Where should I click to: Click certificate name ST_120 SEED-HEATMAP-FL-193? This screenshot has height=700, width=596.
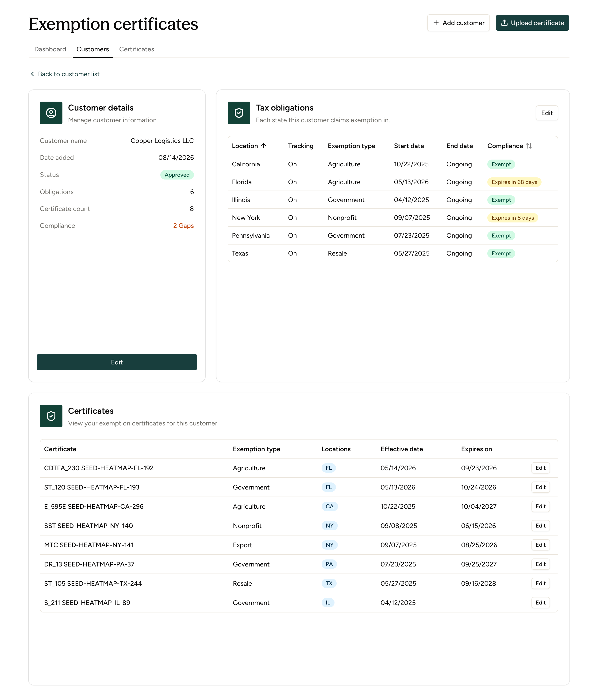pos(92,487)
